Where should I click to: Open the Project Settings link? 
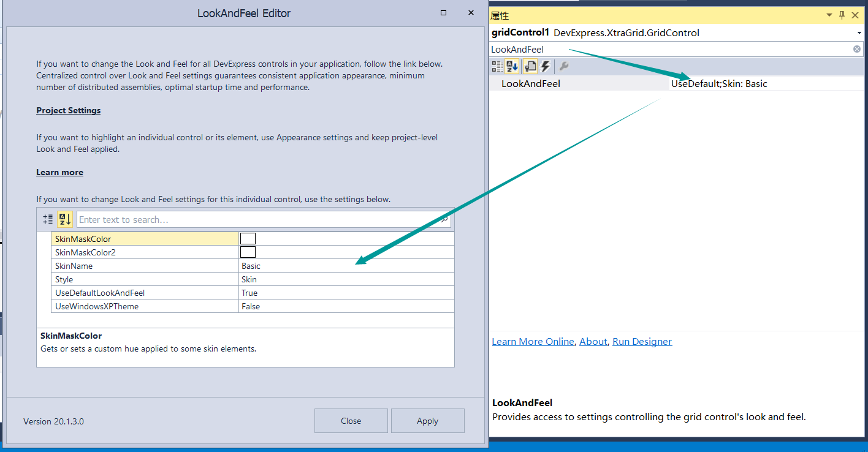coord(68,110)
